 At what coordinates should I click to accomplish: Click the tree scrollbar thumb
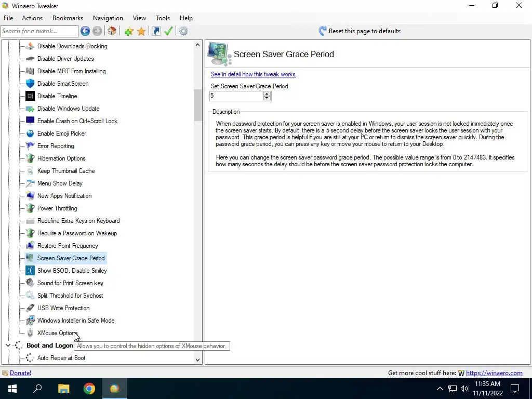[197, 105]
